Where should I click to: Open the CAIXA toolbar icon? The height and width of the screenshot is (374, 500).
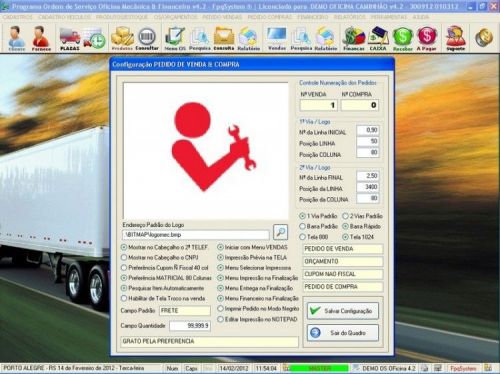tap(378, 38)
